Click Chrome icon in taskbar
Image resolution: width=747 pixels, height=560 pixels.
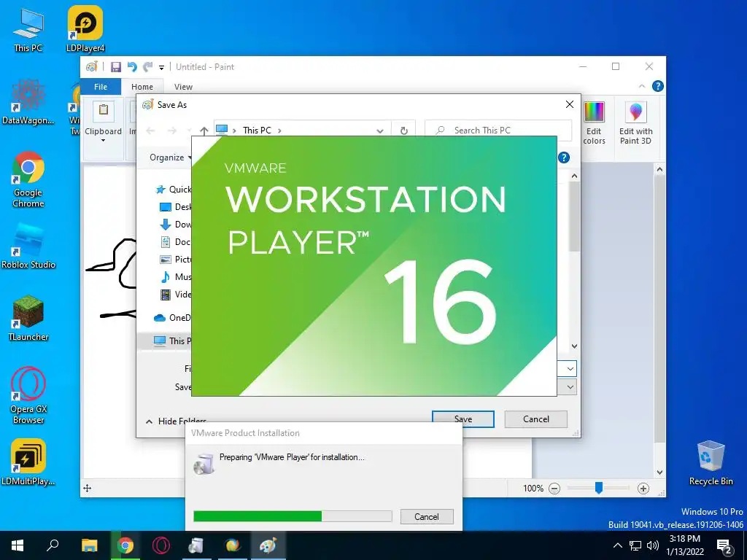click(125, 545)
